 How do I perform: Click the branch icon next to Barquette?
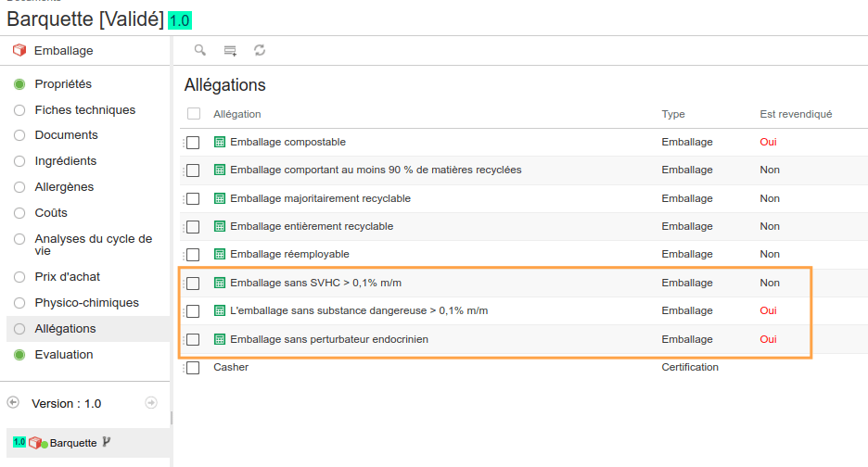pyautogui.click(x=107, y=442)
